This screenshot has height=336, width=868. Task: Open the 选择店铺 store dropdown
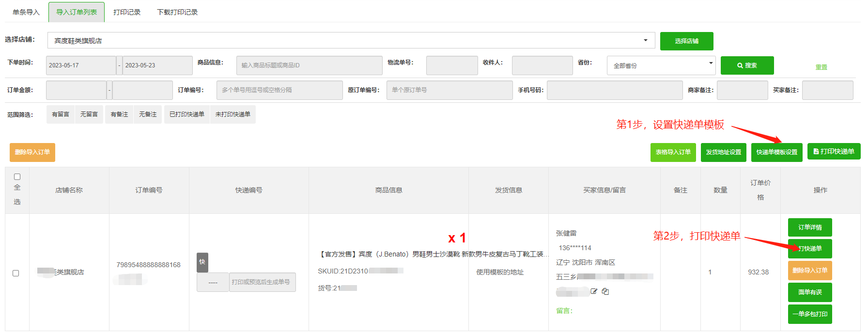pos(351,41)
